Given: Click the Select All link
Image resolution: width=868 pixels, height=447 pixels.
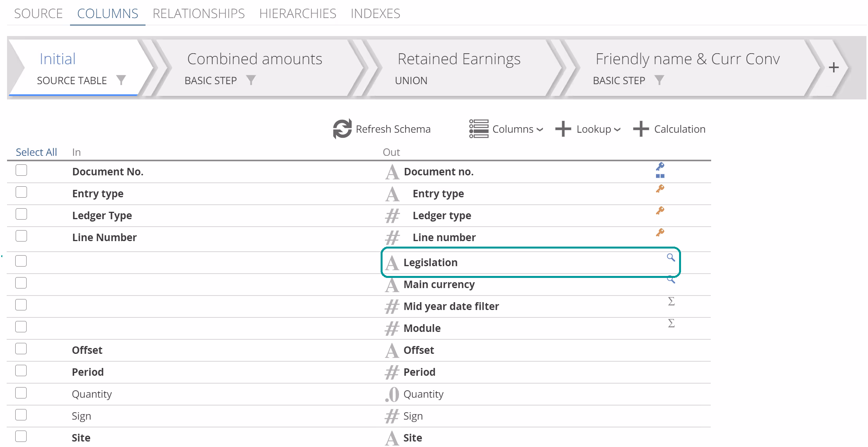Looking at the screenshot, I should click(x=36, y=152).
